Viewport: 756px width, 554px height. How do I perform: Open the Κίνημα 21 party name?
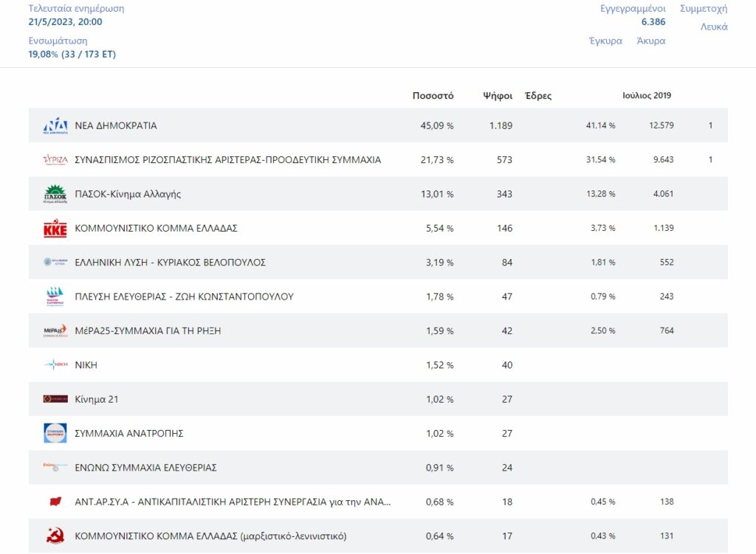click(x=97, y=399)
